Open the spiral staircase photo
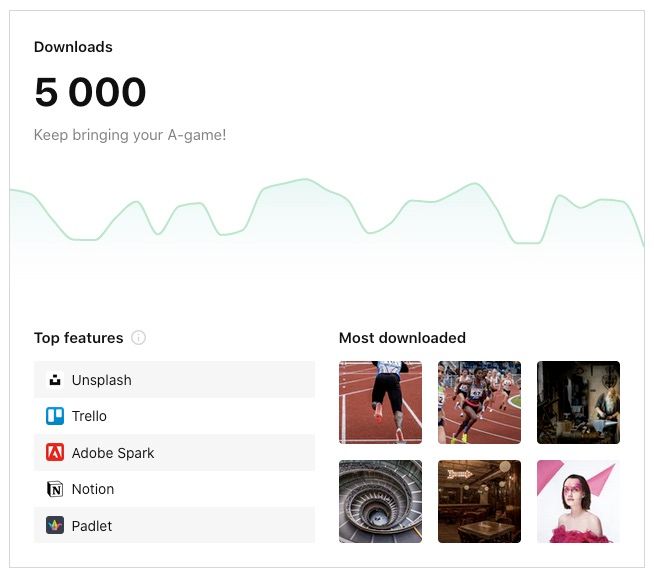Image resolution: width=654 pixels, height=578 pixels. point(380,501)
